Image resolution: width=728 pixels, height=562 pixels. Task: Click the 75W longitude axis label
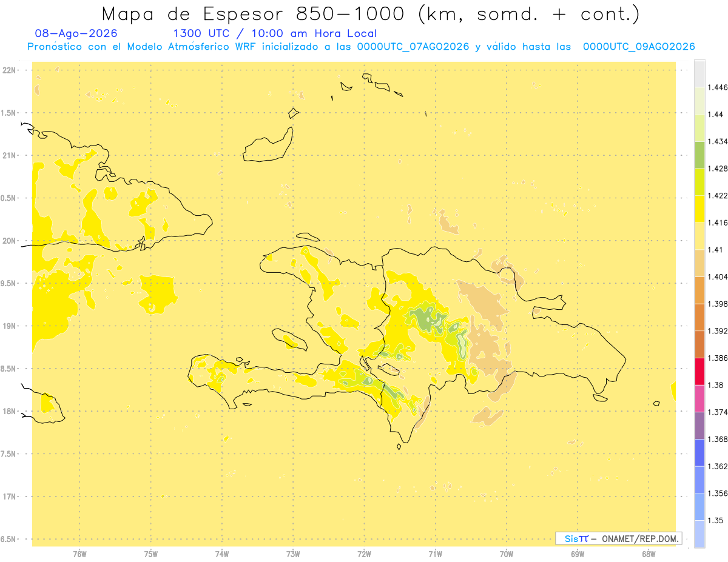[151, 554]
